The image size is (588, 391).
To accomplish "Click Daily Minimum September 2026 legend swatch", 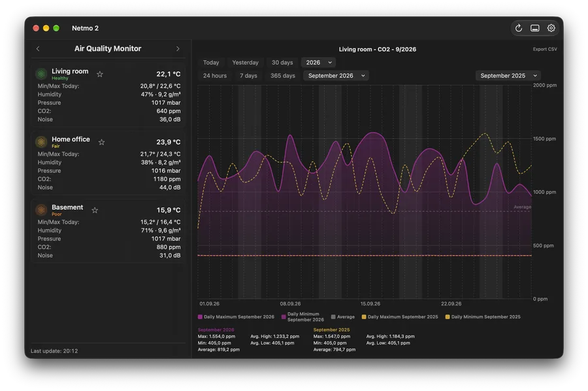I will [x=284, y=316].
